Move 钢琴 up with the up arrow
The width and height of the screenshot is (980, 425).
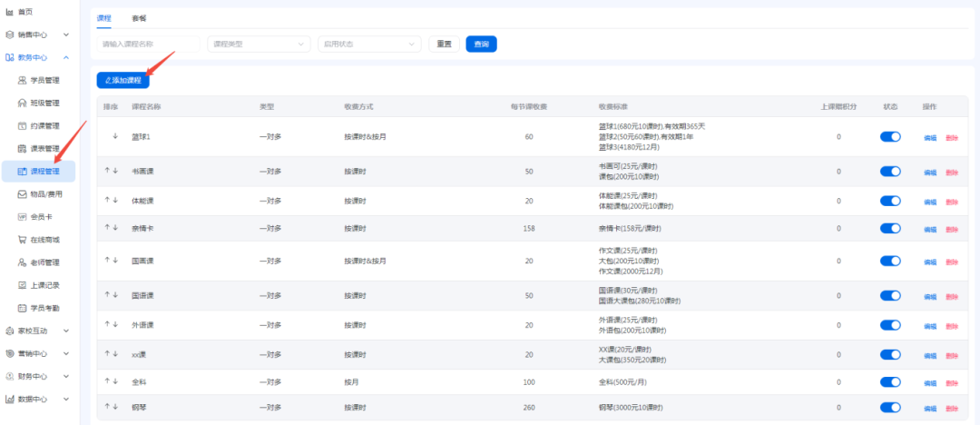[107, 407]
